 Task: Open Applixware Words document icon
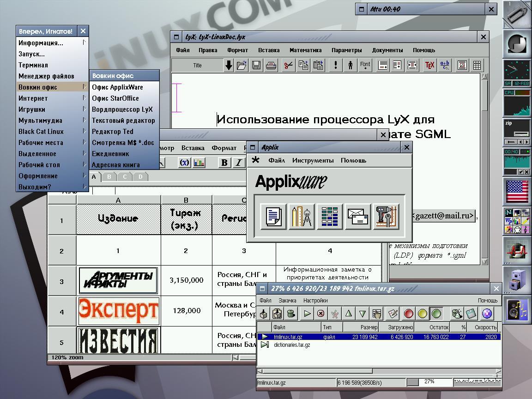click(273, 217)
